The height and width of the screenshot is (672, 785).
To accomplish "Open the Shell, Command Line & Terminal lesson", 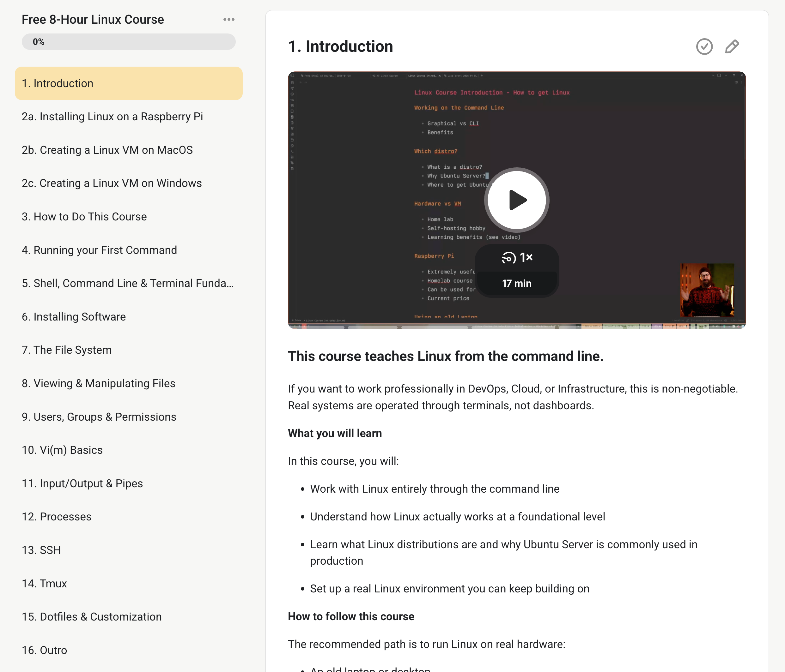I will tap(128, 283).
